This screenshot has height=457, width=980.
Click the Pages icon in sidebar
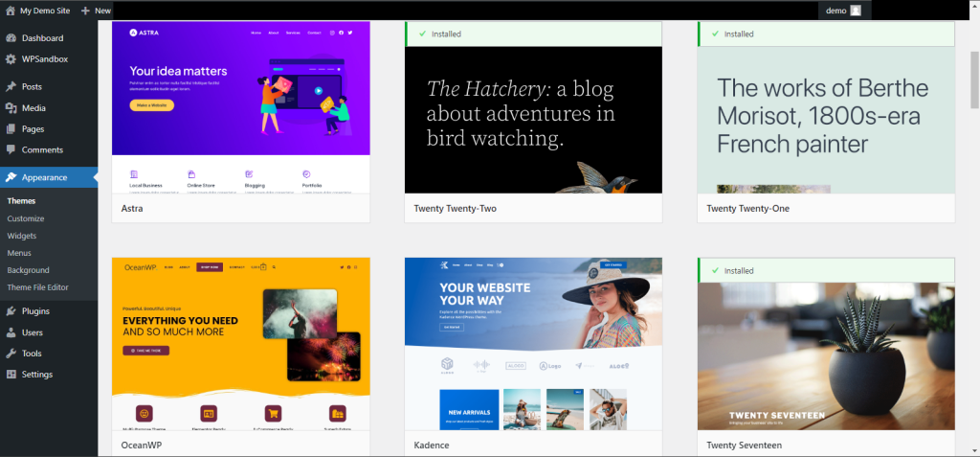[x=11, y=129]
